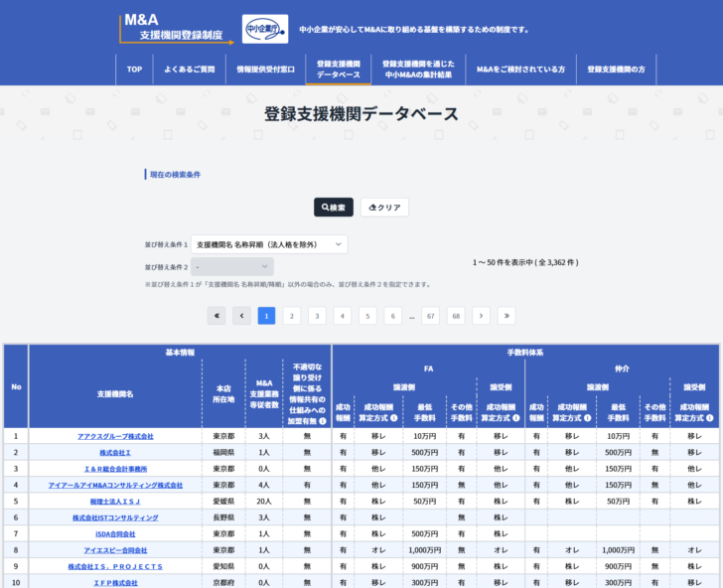The image size is (723, 588).
Task: Jump to last page with double-right arrow
Action: (x=506, y=316)
